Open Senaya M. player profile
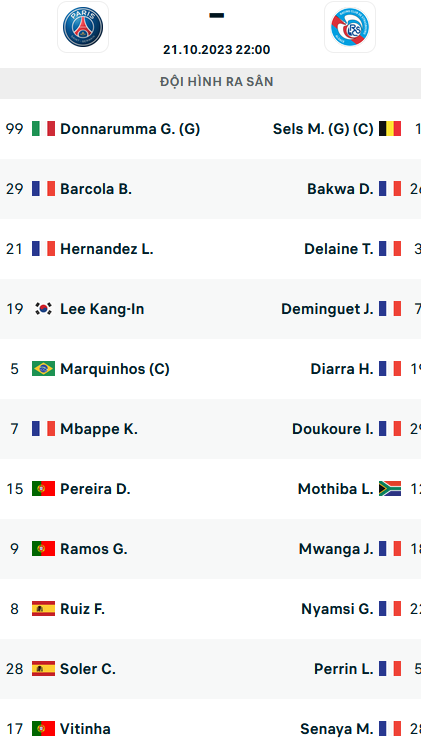 [336, 729]
